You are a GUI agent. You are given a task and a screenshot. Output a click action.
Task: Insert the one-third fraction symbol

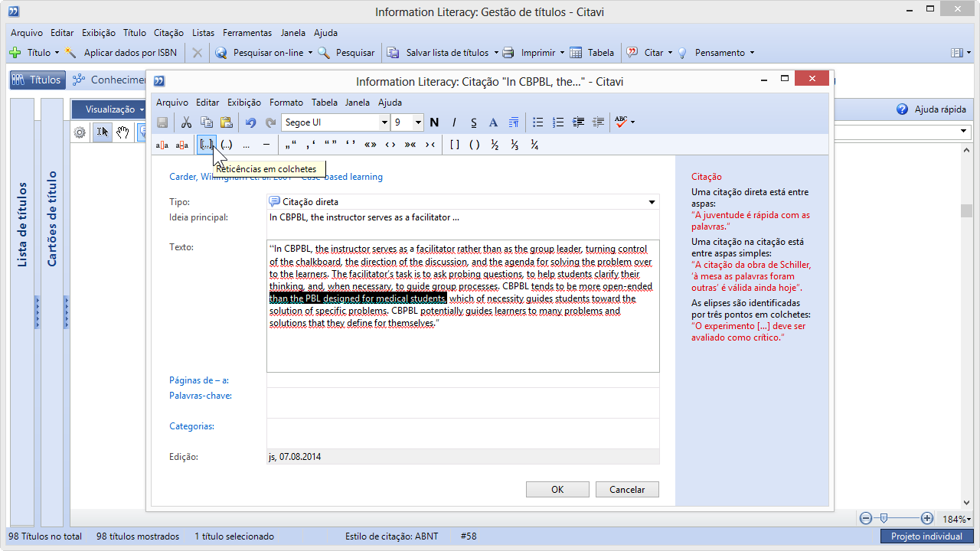click(514, 145)
